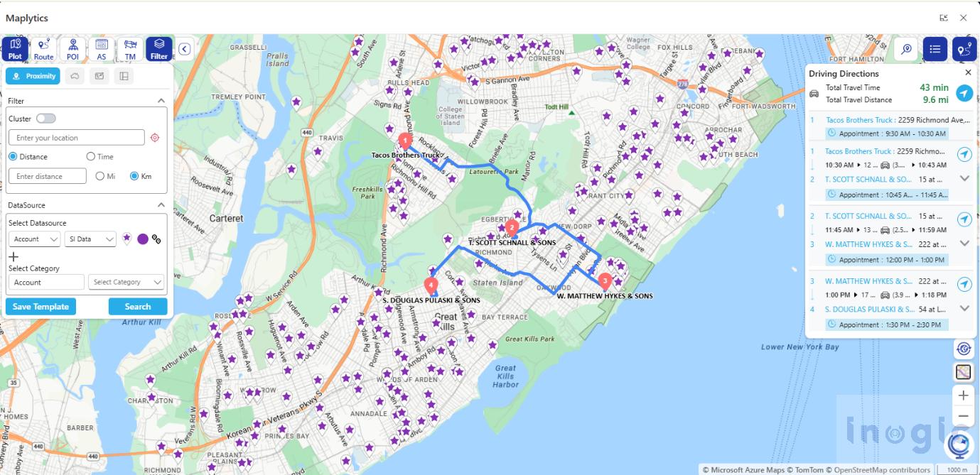Add another datasource with plus icon
This screenshot has width=980, height=475.
coord(14,256)
